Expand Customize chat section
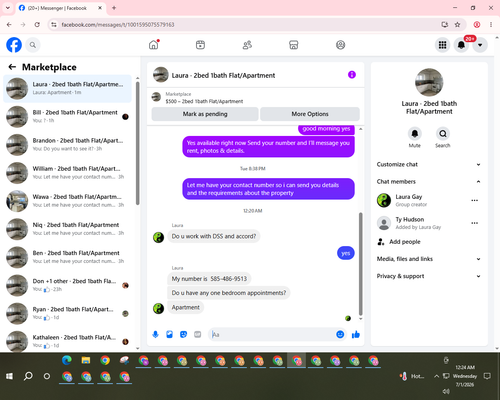500x400 pixels. (429, 164)
